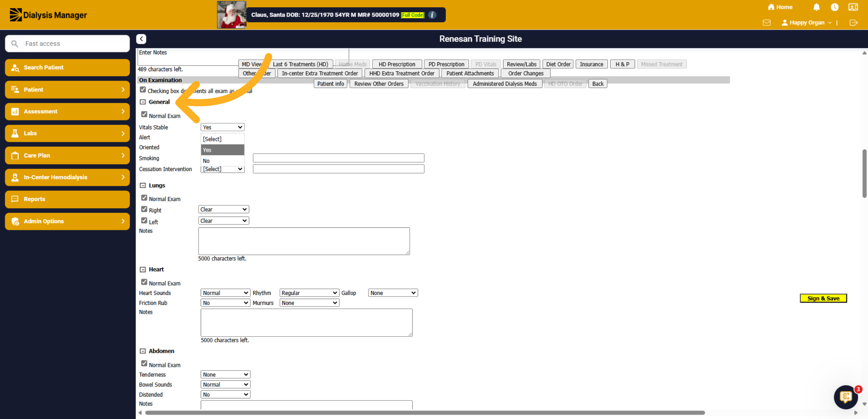This screenshot has width=868, height=419.
Task: Toggle the Abdomen Normal Exam checkbox
Action: [144, 363]
